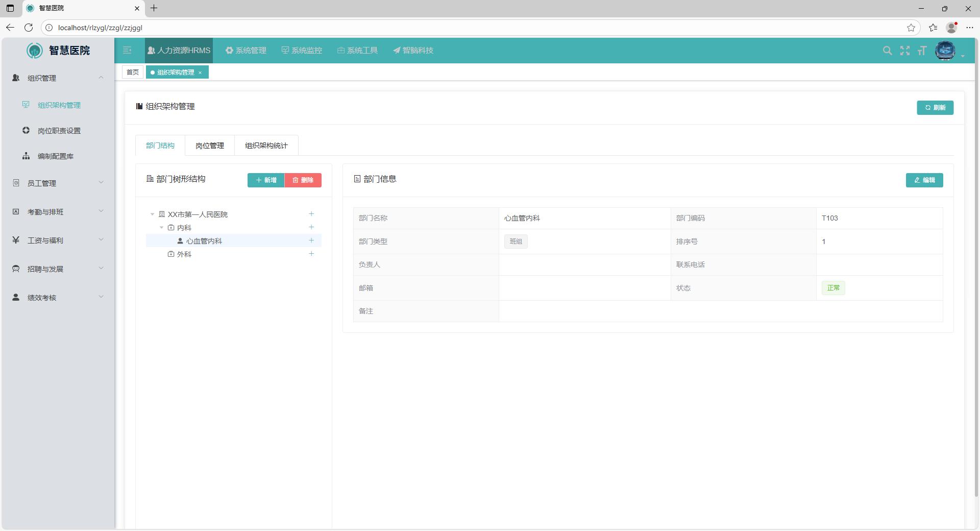This screenshot has width=980, height=531.
Task: Click plus icon beside 心血管内科 node
Action: (x=311, y=240)
